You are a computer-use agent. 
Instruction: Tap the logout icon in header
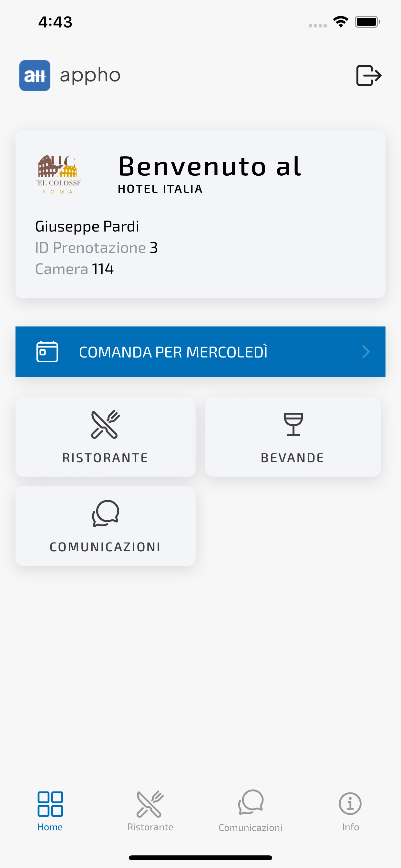click(369, 76)
